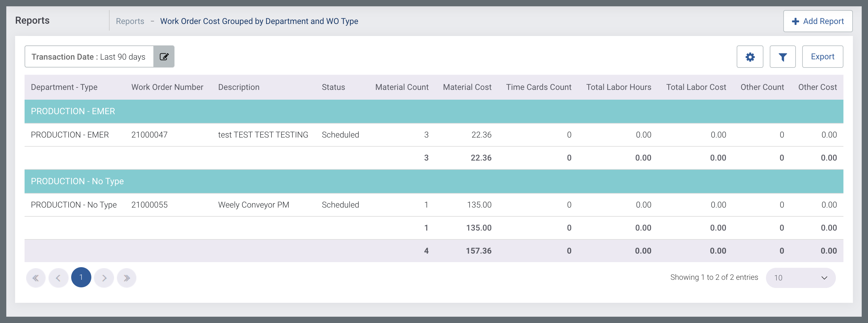Click the 'PRODUCTION - No Type' cell in 21000055 row
The image size is (868, 323).
pyautogui.click(x=74, y=205)
